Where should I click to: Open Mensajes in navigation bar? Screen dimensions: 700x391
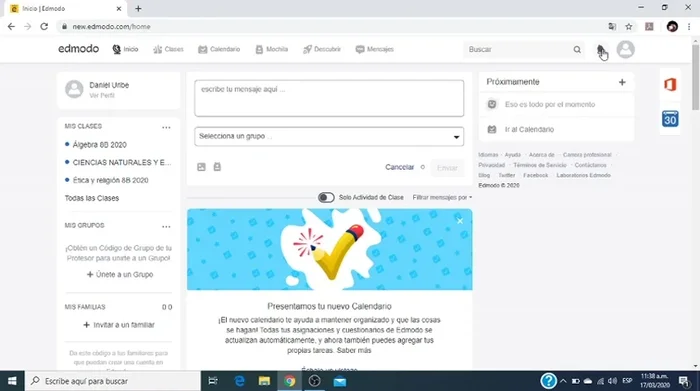(x=375, y=49)
